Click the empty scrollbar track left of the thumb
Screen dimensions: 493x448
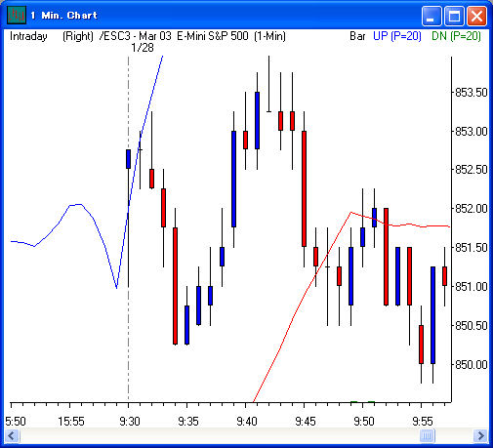220,435
